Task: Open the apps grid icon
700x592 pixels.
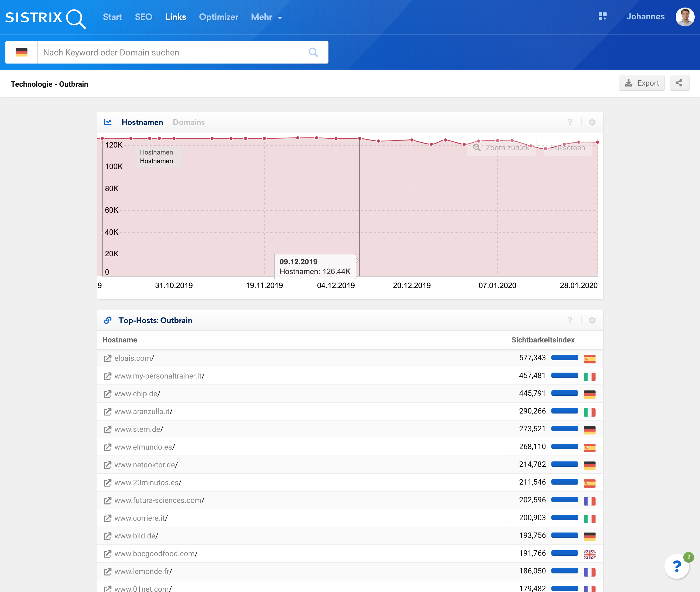Action: pyautogui.click(x=602, y=16)
